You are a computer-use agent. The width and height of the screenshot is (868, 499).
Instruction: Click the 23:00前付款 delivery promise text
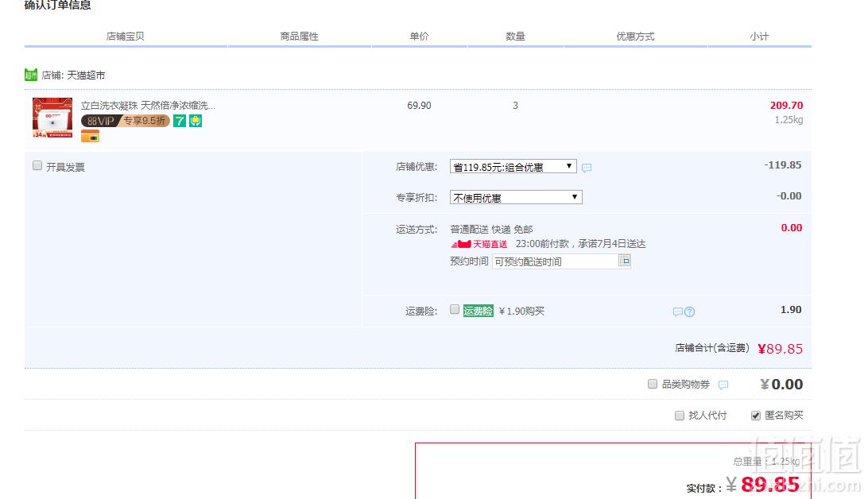click(x=581, y=243)
